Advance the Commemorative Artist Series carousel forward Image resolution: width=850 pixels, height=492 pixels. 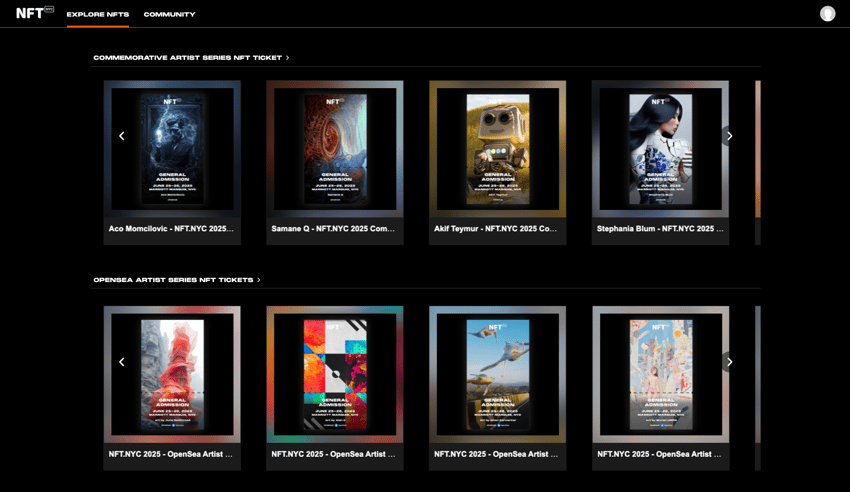(730, 136)
